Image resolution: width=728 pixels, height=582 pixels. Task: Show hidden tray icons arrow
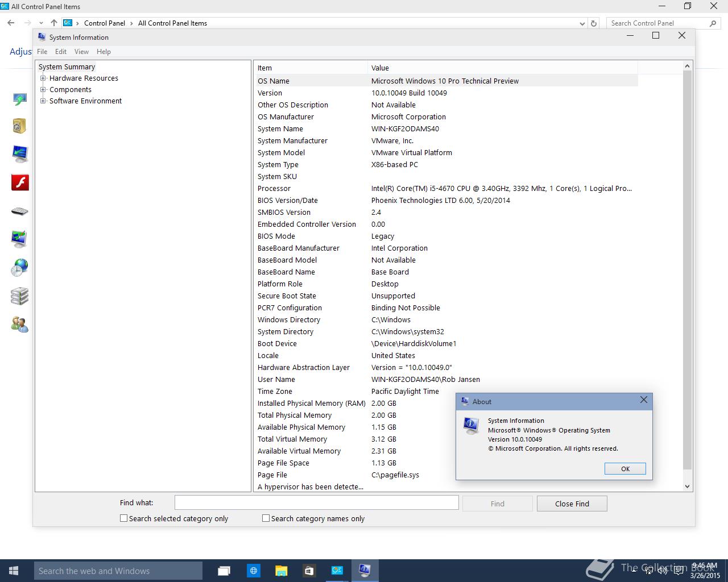[633, 571]
